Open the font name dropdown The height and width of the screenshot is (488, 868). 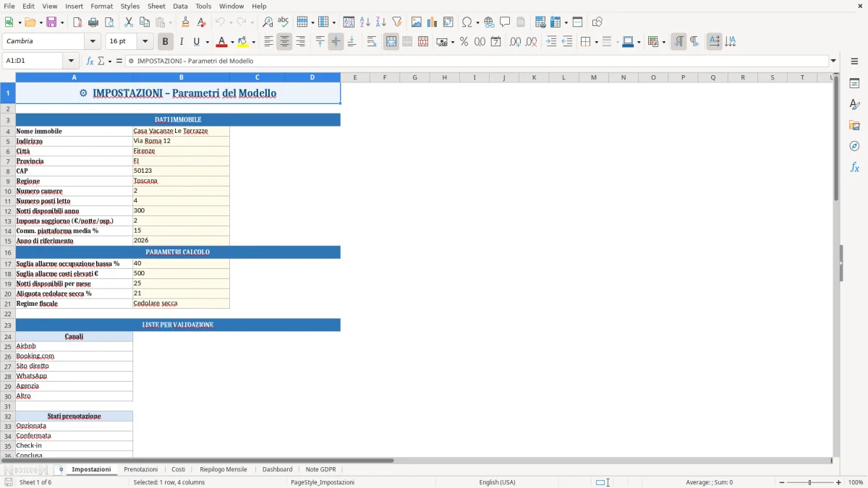pos(93,42)
